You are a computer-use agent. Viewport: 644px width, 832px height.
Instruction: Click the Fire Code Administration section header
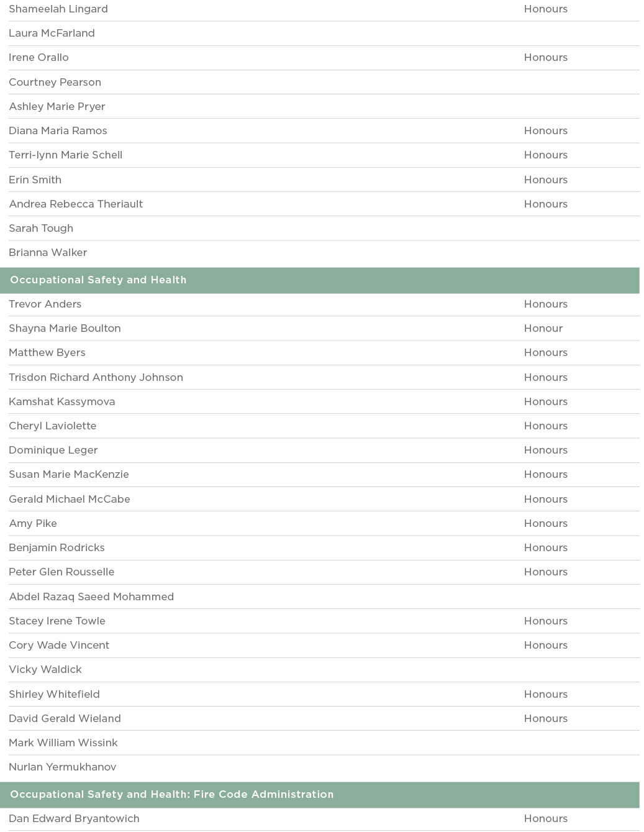pos(171,795)
